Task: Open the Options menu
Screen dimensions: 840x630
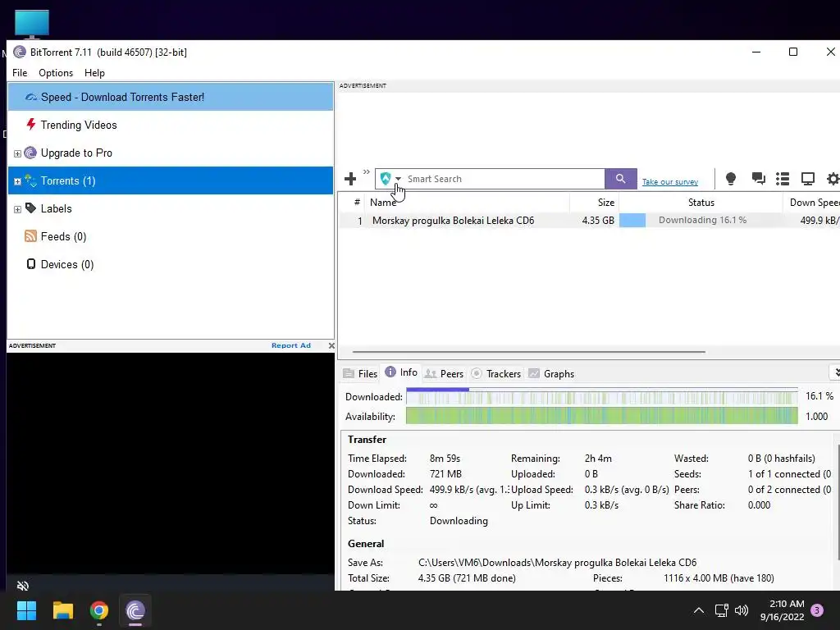Action: tap(56, 73)
